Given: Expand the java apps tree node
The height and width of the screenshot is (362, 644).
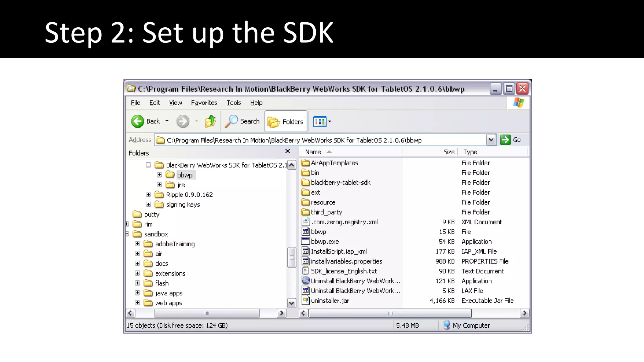Looking at the screenshot, I should click(137, 293).
